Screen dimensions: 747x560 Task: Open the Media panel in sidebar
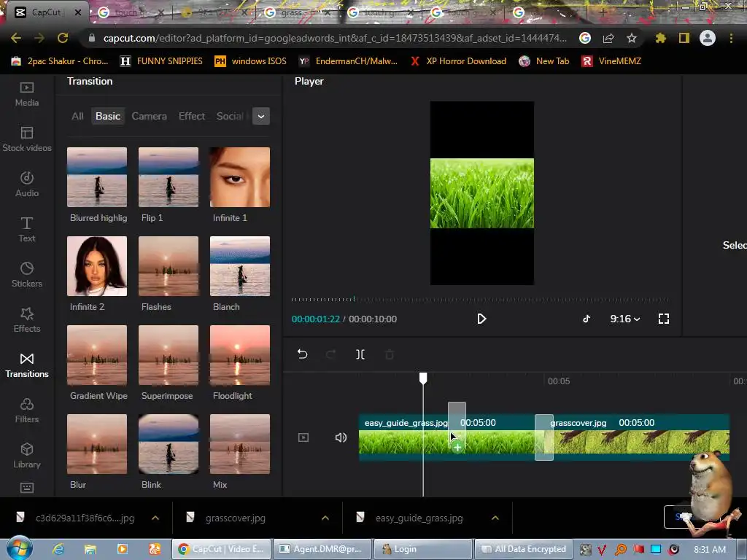pos(27,94)
